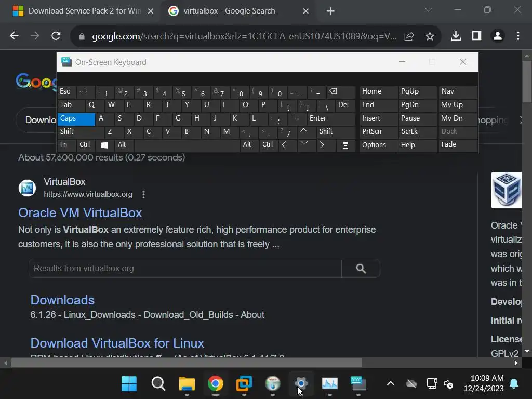
Task: Click the address bar URL
Action: pos(244,36)
